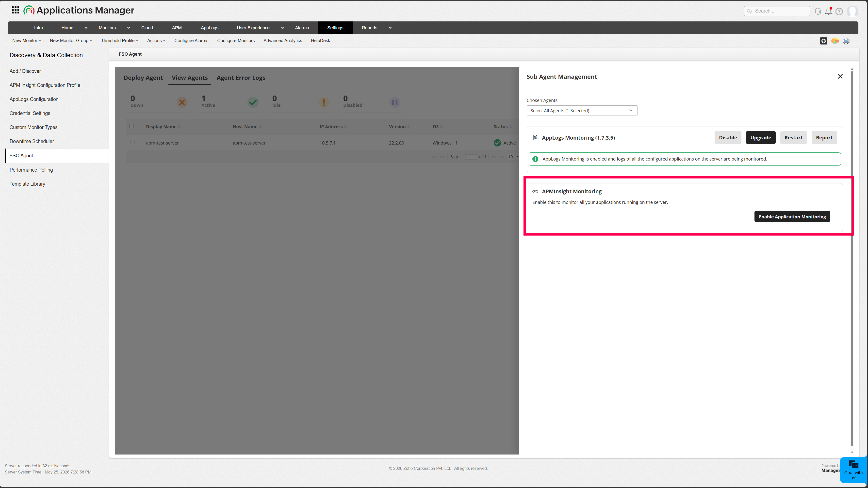868x488 pixels.
Task: Open the support headset icon
Action: click(818, 12)
